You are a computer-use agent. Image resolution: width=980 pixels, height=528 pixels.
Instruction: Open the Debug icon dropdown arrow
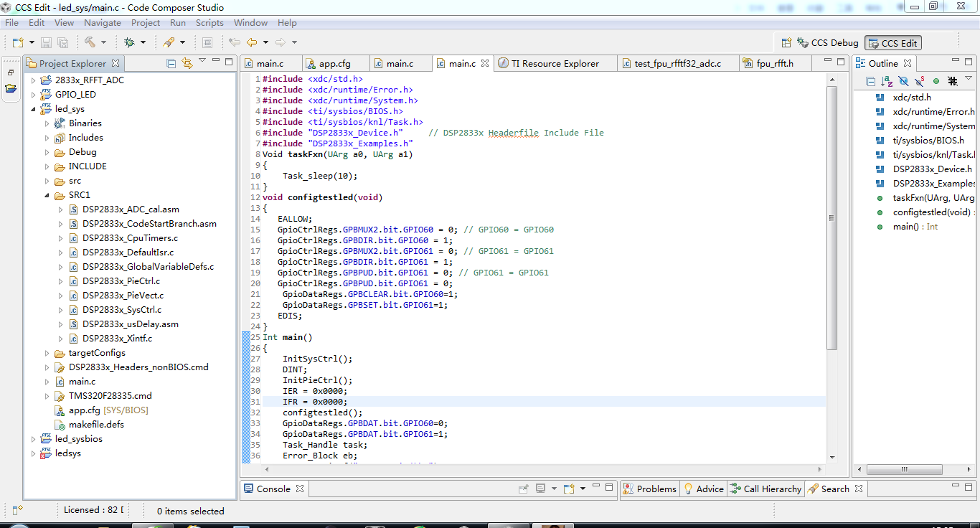coord(143,43)
